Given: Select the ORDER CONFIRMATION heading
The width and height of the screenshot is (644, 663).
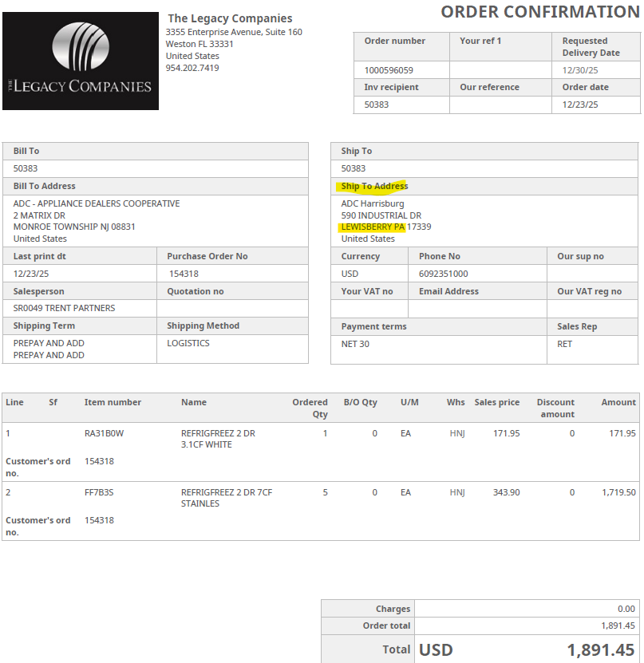Looking at the screenshot, I should [x=540, y=12].
